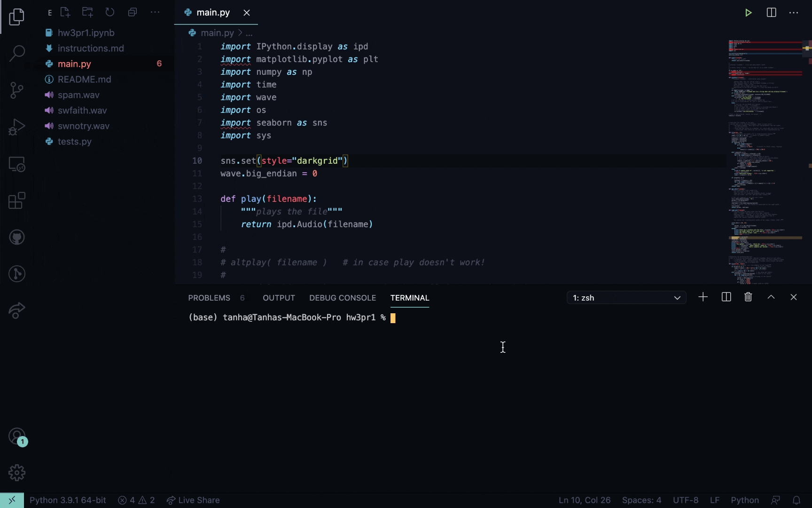Screen dimensions: 812x508
Task: Refresh the explorer file list
Action: 110,13
